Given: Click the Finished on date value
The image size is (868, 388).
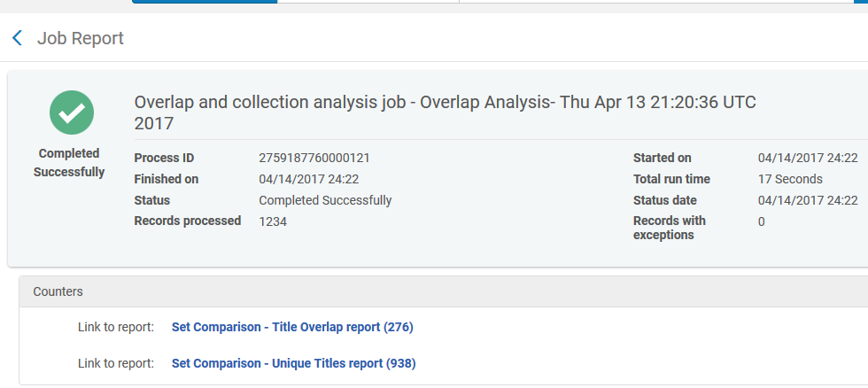Looking at the screenshot, I should [x=308, y=179].
